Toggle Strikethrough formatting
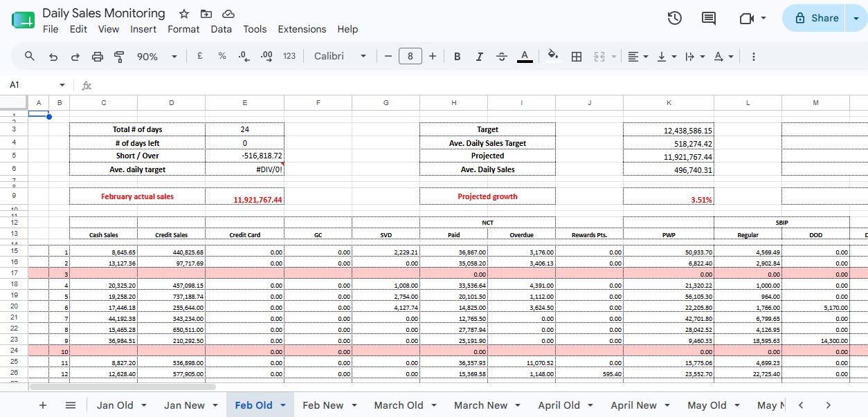868x417 pixels. [502, 57]
